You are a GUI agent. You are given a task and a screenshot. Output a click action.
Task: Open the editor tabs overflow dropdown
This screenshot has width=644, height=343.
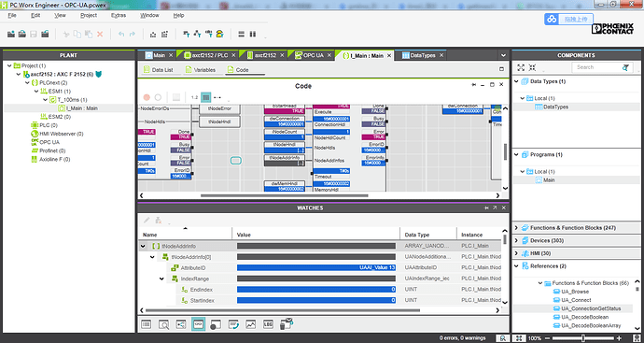(503, 55)
